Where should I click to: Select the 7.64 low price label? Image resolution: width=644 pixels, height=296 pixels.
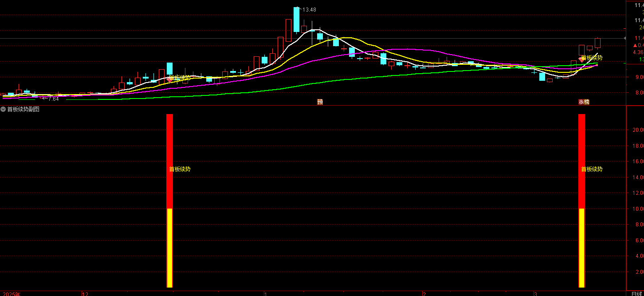[53, 99]
